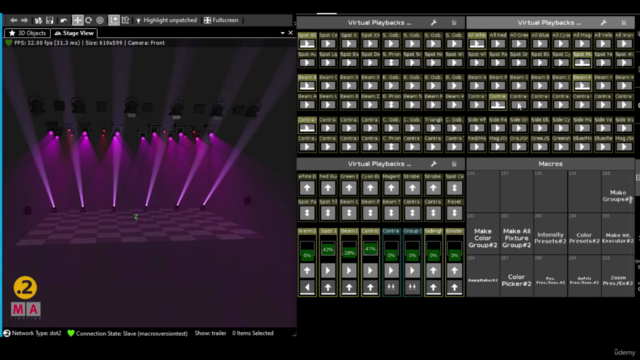The width and height of the screenshot is (640, 360).
Task: Run the Color Picker#2 macro
Action: 516,276
